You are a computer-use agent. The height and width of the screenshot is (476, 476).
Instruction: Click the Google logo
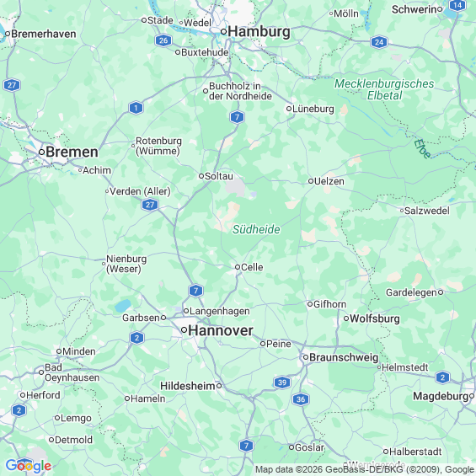(x=29, y=466)
